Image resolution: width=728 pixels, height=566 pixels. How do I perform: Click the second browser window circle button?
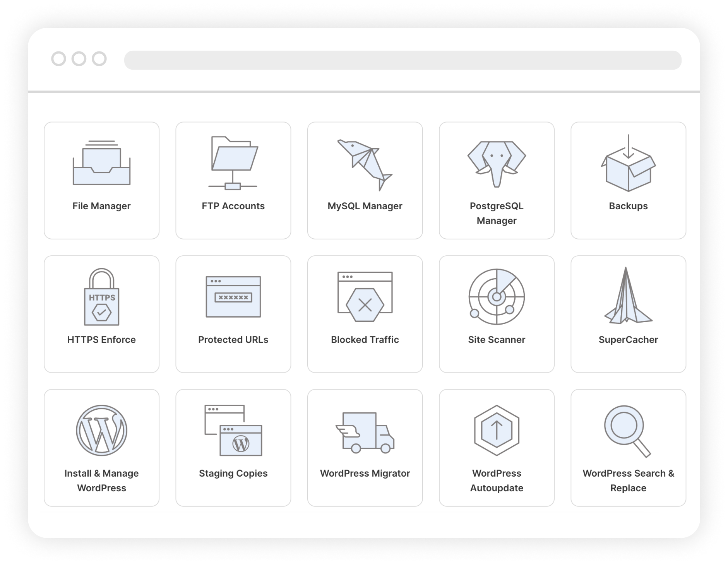click(79, 59)
